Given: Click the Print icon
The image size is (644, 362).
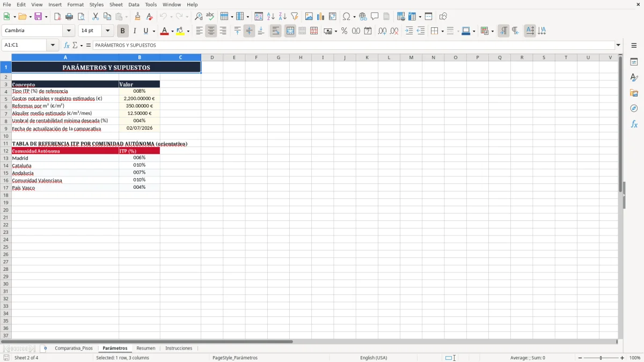Looking at the screenshot, I should [x=69, y=17].
